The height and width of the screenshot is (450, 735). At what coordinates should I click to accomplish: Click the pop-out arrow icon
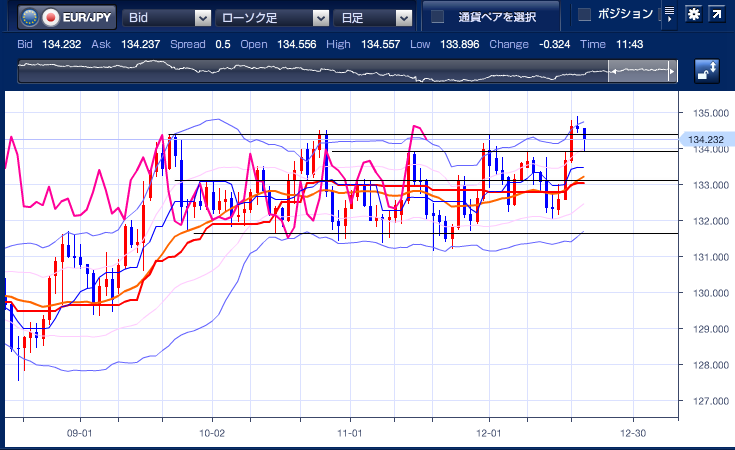click(x=716, y=14)
